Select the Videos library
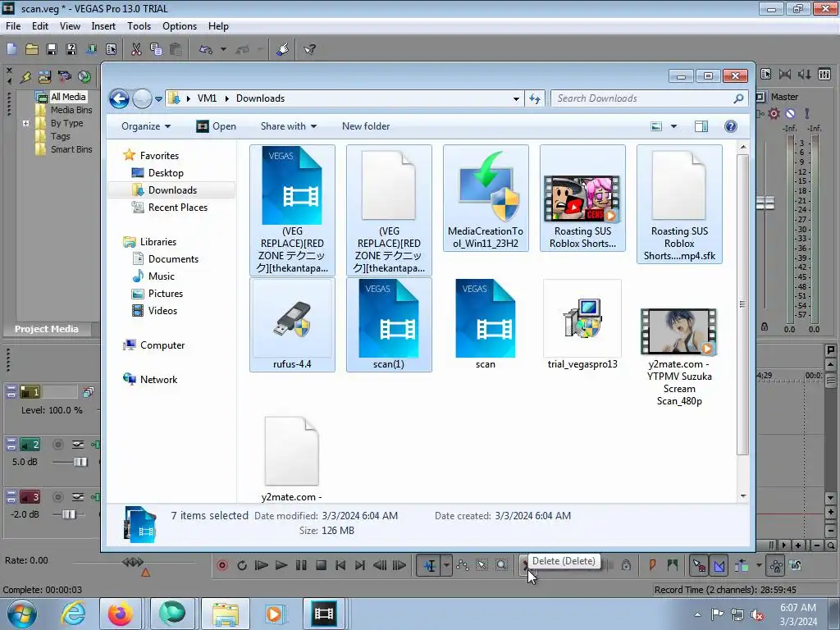 [x=163, y=311]
